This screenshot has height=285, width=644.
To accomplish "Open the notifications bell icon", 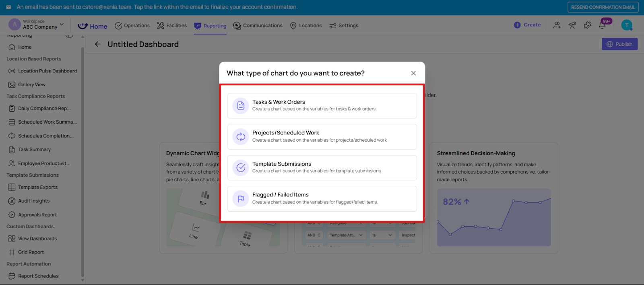I will click(602, 25).
